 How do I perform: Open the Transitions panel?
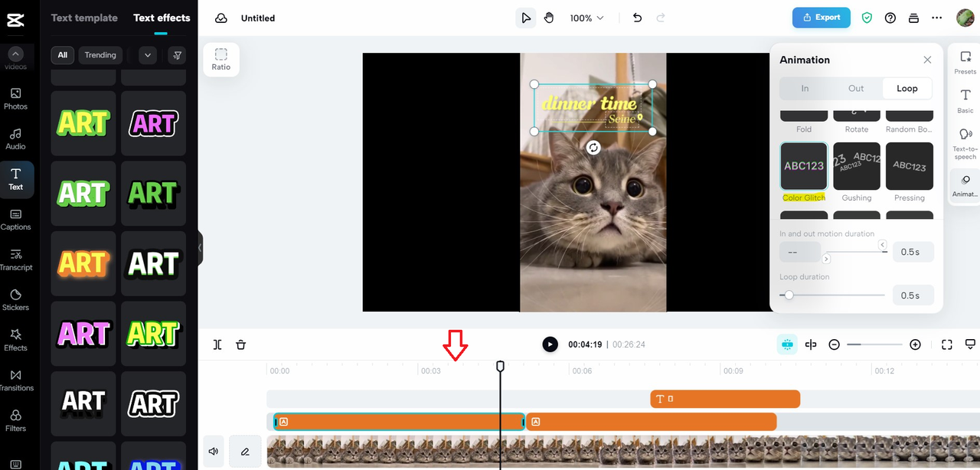click(15, 381)
